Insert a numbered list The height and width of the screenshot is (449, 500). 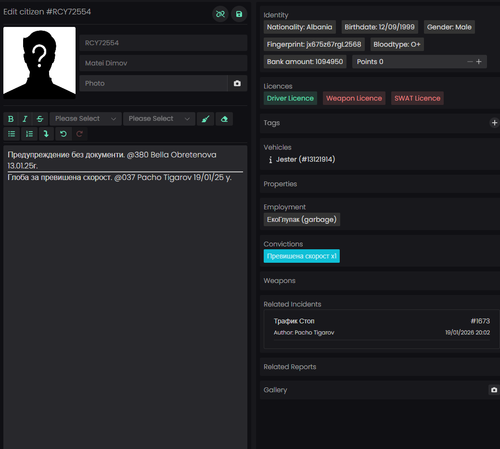coord(29,134)
